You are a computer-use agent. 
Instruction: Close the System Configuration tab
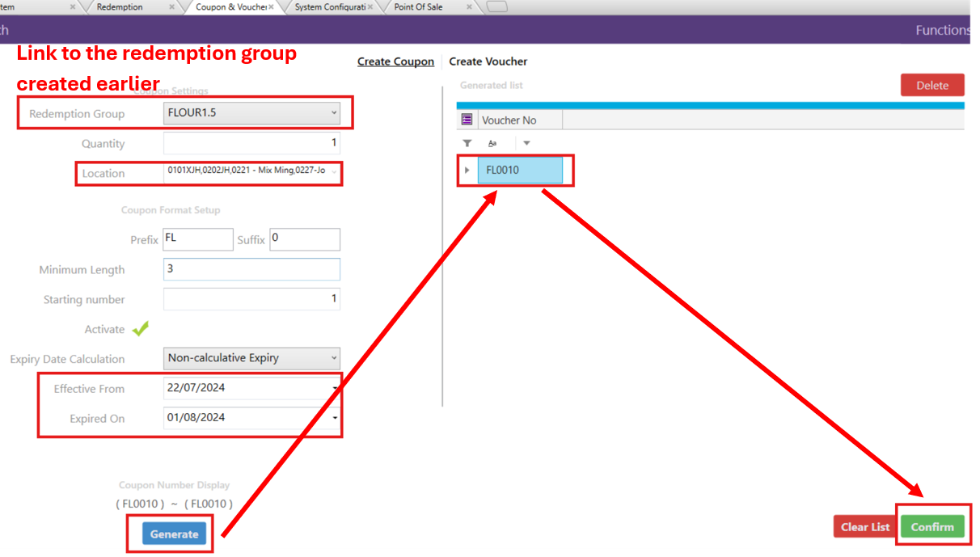click(370, 7)
